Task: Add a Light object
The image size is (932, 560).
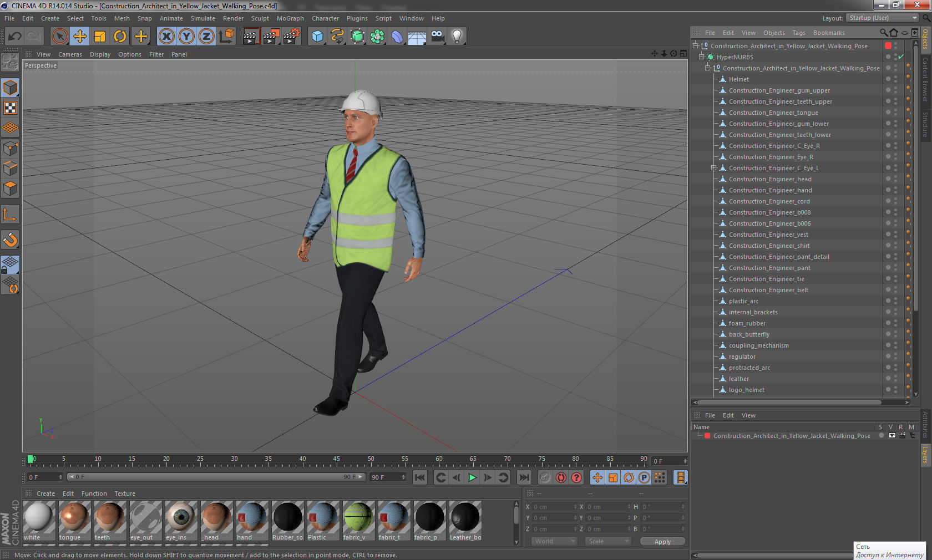Action: [x=457, y=37]
